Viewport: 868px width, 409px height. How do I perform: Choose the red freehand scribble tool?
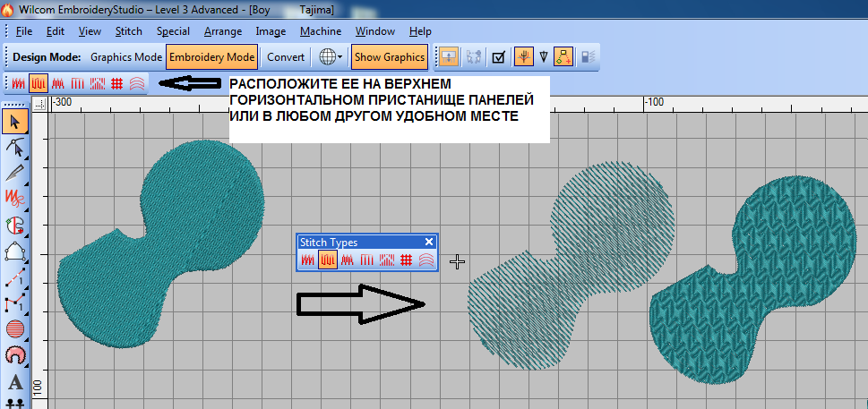15,199
